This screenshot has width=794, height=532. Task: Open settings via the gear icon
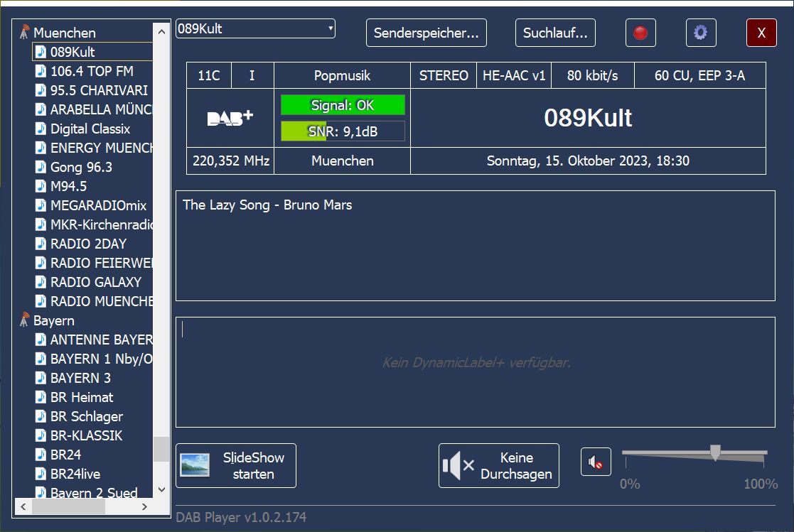pos(701,33)
